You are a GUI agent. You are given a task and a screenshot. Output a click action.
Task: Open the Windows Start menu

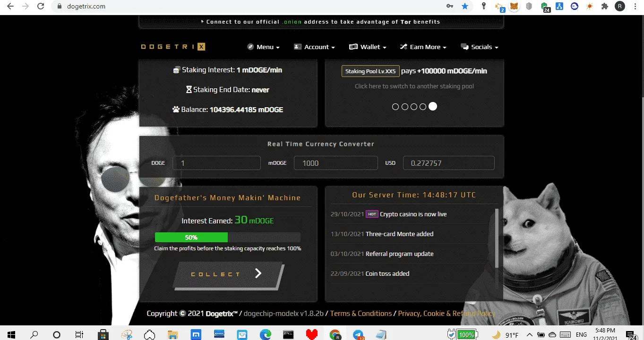10,334
